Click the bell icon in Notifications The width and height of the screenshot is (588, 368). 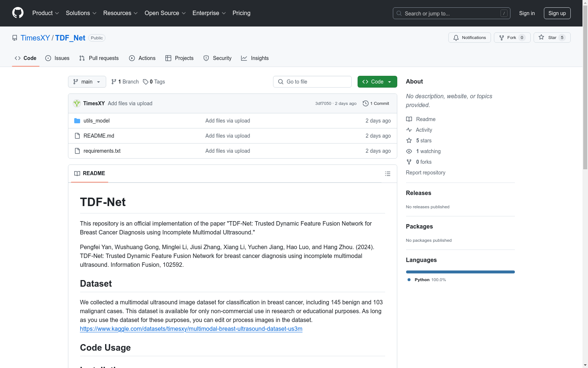456,38
